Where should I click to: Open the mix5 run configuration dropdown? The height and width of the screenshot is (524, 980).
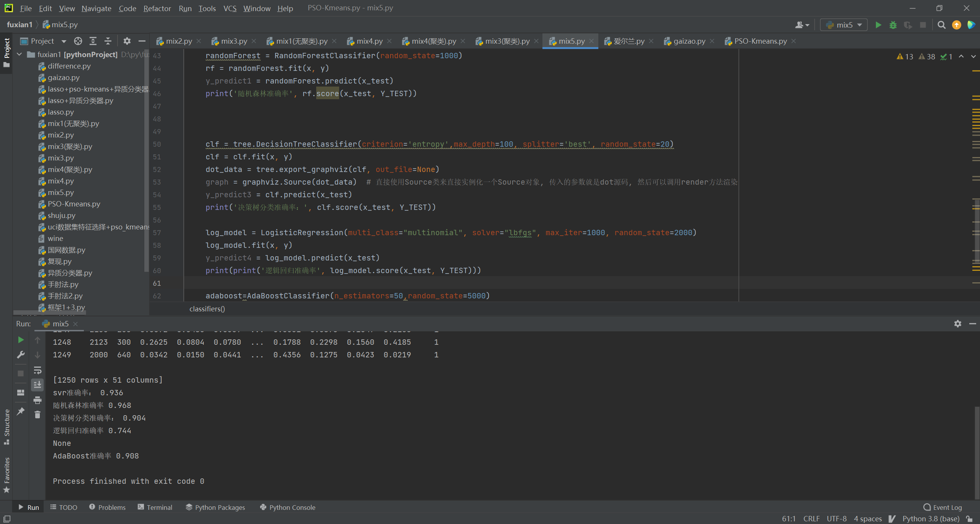pos(844,25)
